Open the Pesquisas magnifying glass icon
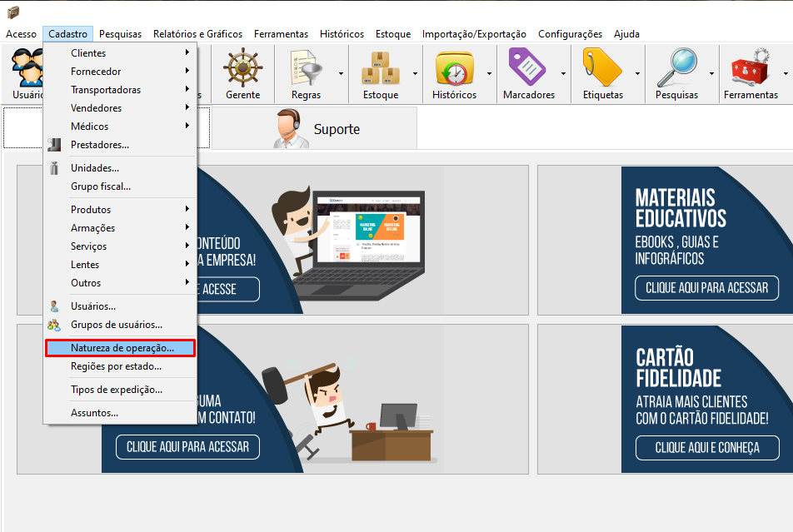 pyautogui.click(x=676, y=68)
